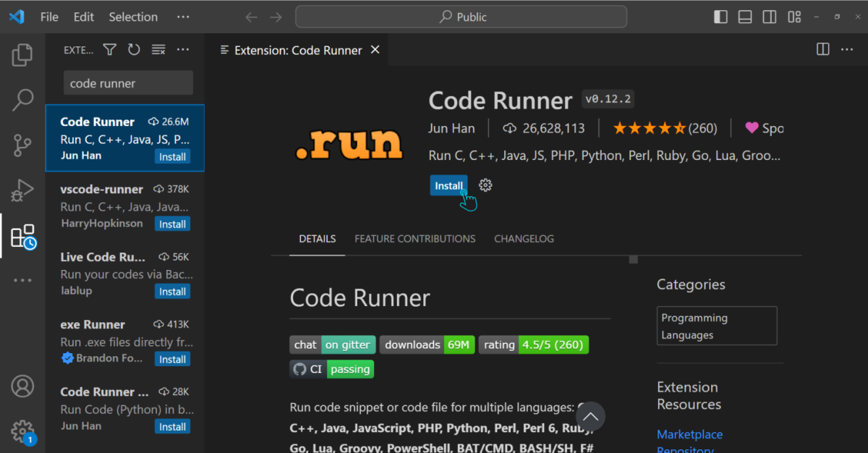The height and width of the screenshot is (453, 868).
Task: Switch to the FEATURE CONTRIBUTIONS tab
Action: coord(414,238)
